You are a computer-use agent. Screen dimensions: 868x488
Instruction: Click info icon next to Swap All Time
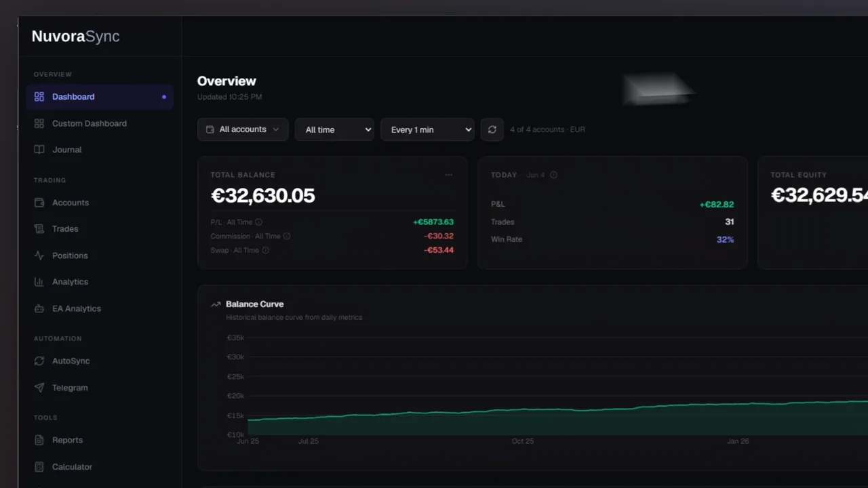click(x=265, y=250)
